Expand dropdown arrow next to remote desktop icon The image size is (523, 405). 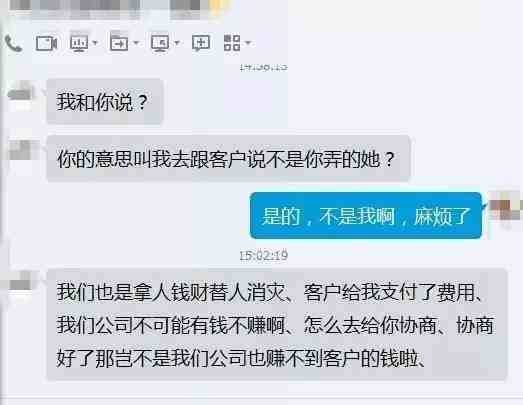click(x=177, y=43)
